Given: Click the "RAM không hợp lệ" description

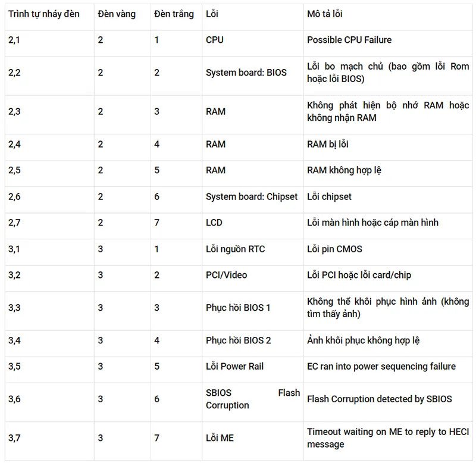Looking at the screenshot, I should (x=344, y=170).
